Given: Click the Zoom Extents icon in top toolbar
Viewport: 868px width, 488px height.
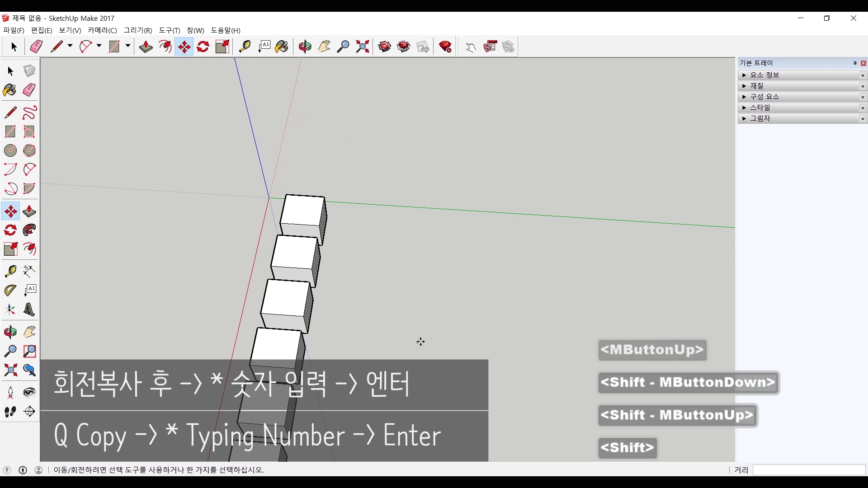Looking at the screenshot, I should [x=363, y=47].
